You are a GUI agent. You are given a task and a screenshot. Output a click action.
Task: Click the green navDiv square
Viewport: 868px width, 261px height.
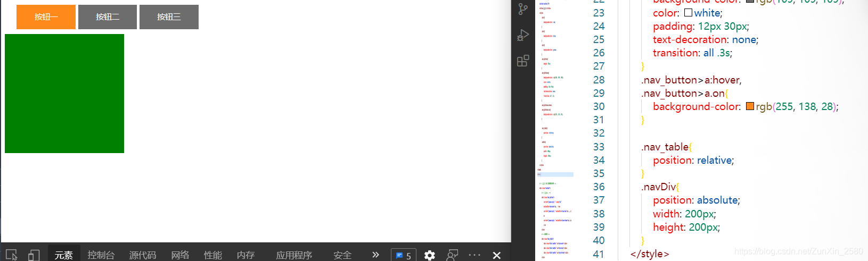(64, 94)
